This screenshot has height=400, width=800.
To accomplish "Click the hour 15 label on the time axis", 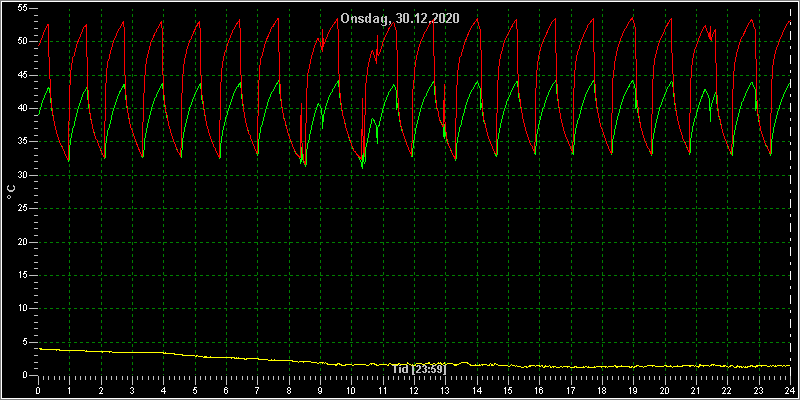I will pos(508,391).
